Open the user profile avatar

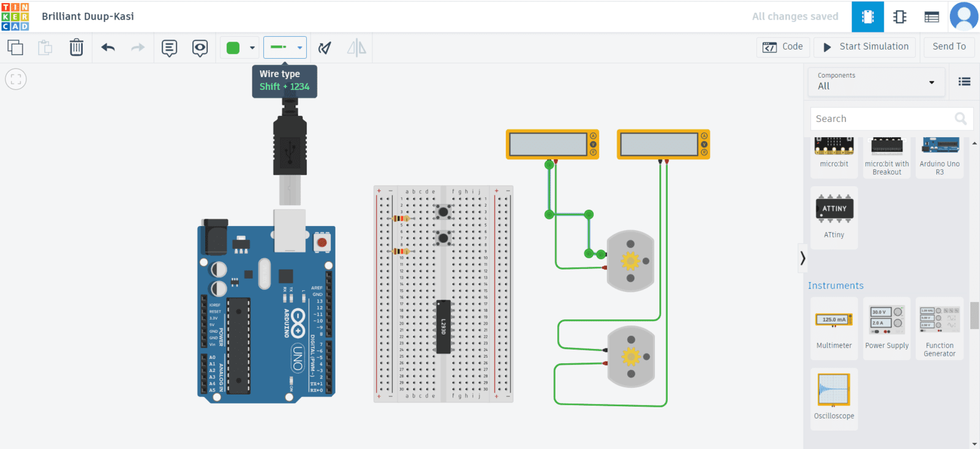pos(964,17)
